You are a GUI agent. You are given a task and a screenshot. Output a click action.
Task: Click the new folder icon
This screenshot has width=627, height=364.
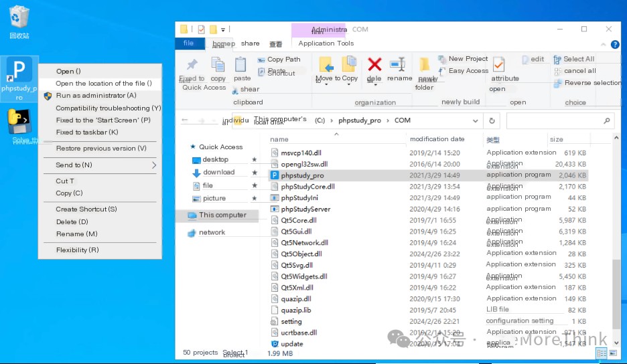[424, 65]
